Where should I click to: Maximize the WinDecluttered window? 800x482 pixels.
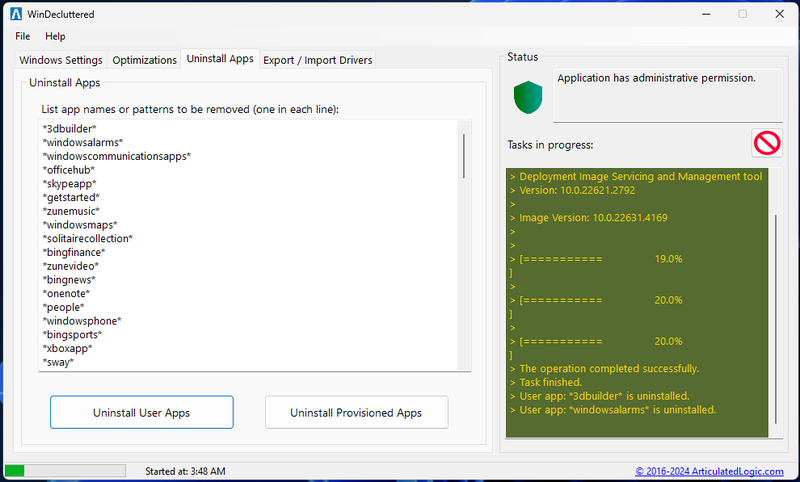tap(742, 14)
